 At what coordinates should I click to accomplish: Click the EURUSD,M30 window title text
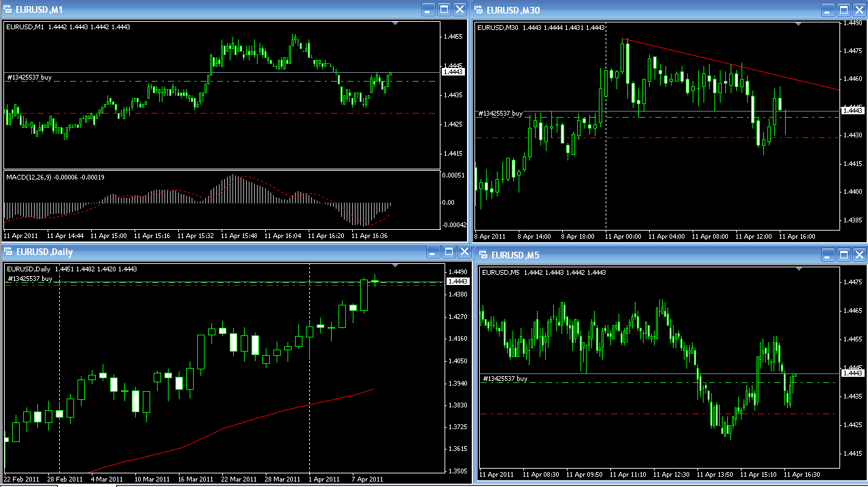click(x=513, y=10)
